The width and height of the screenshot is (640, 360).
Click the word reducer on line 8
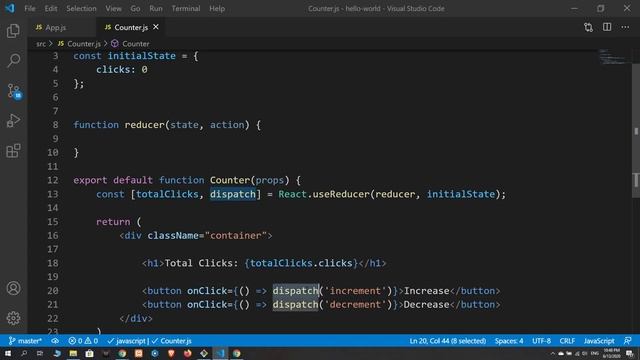pyautogui.click(x=144, y=125)
